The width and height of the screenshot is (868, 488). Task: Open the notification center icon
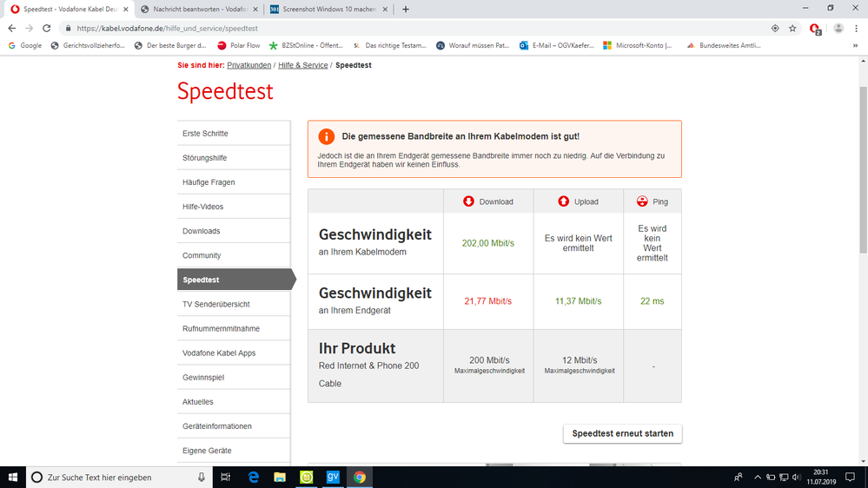851,477
